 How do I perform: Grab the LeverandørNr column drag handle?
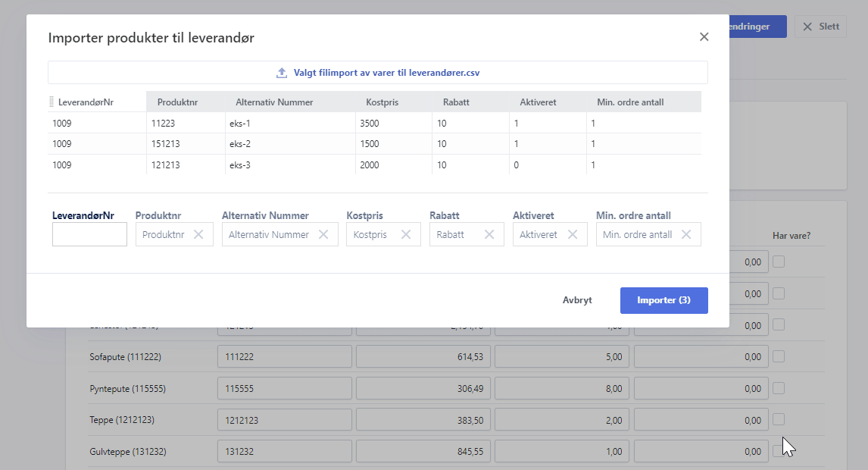pos(52,102)
